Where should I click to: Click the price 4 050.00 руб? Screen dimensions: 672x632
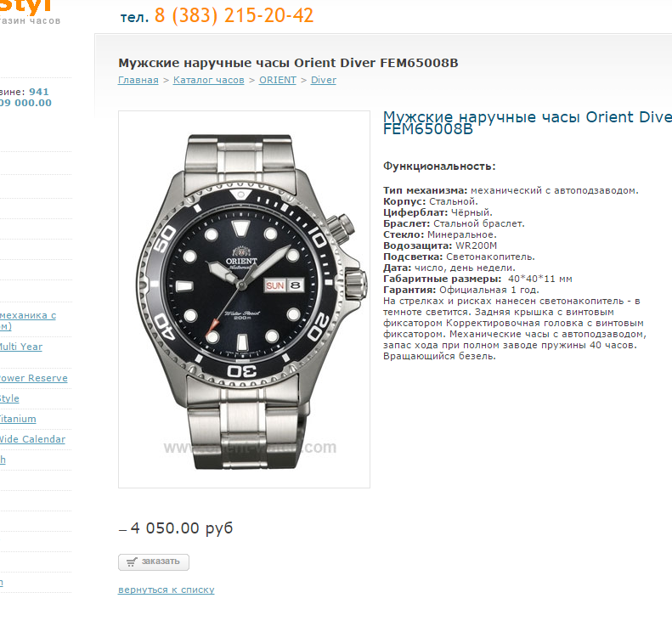pyautogui.click(x=182, y=528)
